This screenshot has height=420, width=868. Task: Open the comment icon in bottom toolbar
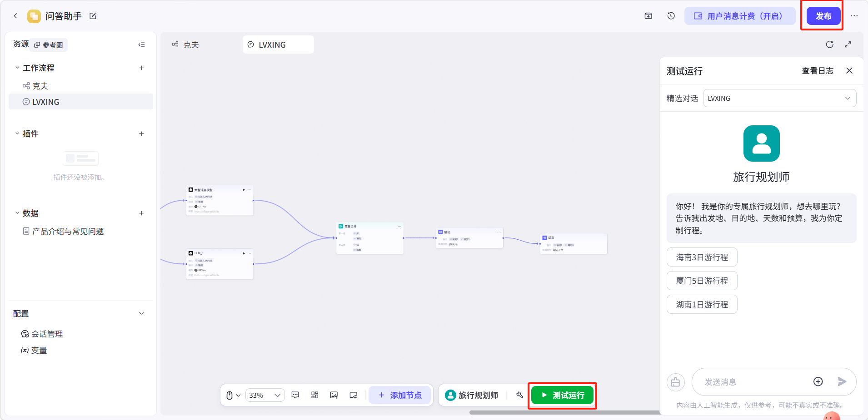[x=295, y=395]
